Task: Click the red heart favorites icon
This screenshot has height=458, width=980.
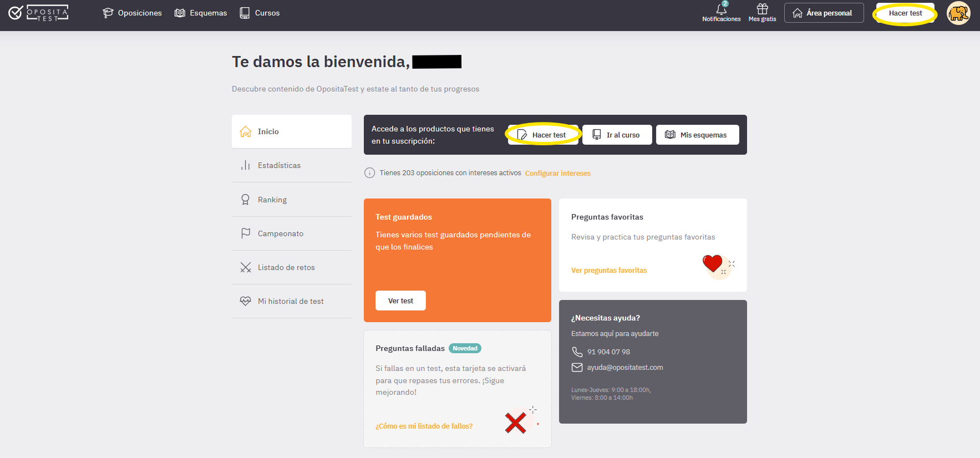Action: [x=713, y=263]
